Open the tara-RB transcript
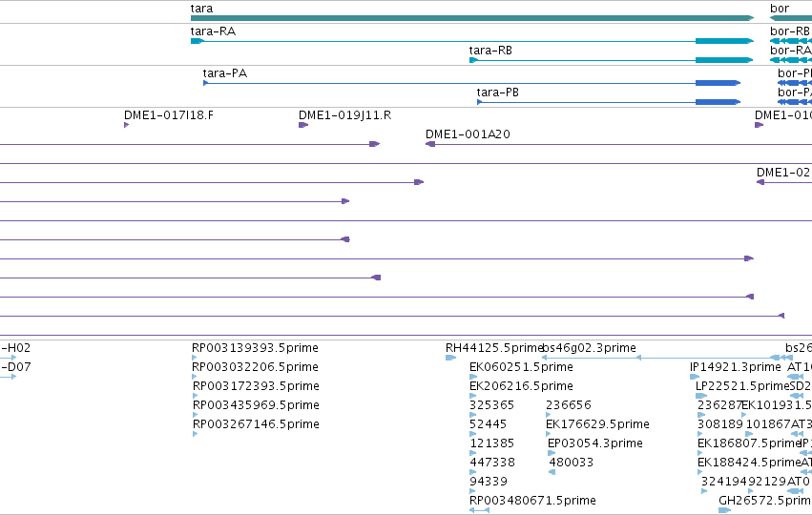The width and height of the screenshot is (812, 515). [x=490, y=51]
